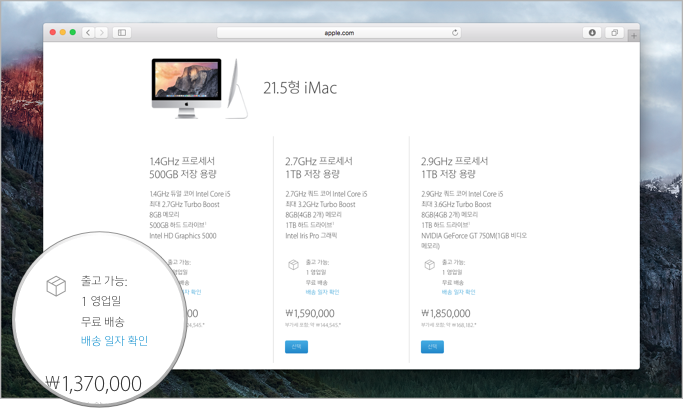This screenshot has height=408, width=683.
Task: Go back with Safari's back arrow
Action: tap(88, 33)
